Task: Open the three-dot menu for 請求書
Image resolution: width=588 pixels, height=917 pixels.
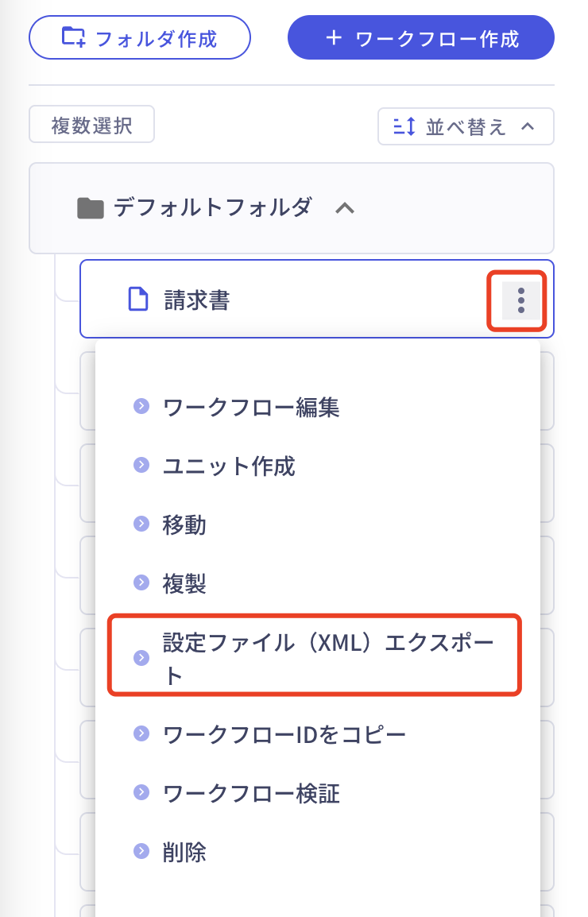Action: 520,300
